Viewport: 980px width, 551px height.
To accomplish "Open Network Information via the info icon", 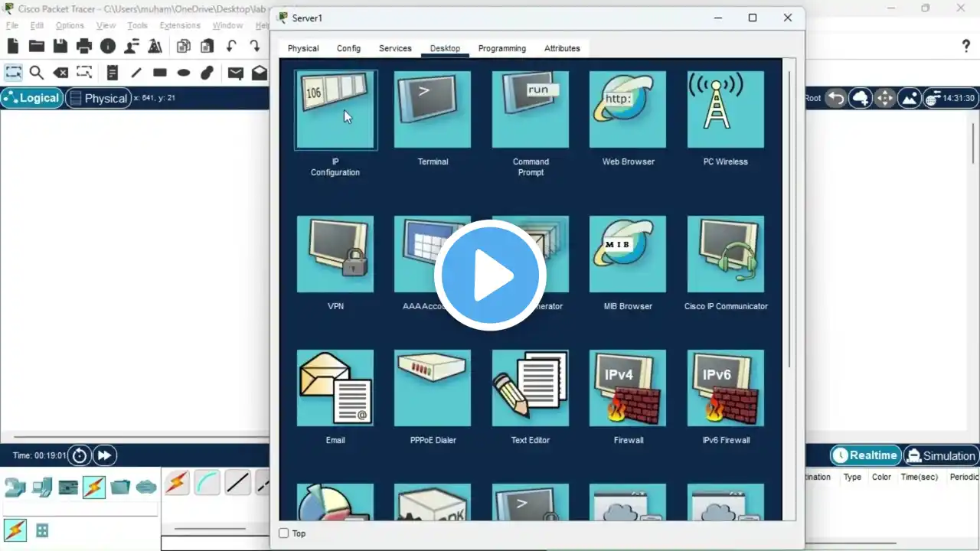I will click(108, 46).
